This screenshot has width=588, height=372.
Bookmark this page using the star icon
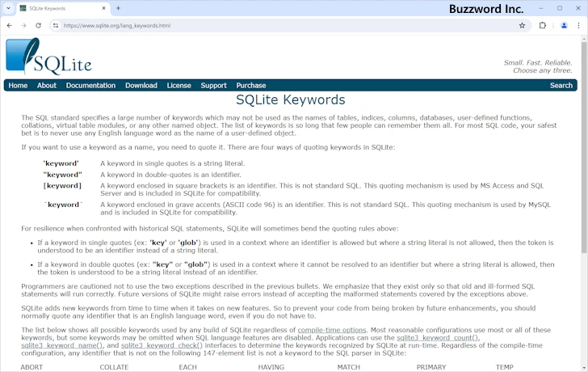tap(522, 25)
